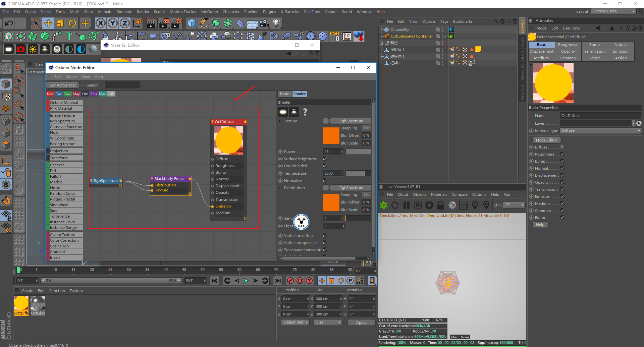Click the RgbSpectrum button next to Texture
This screenshot has height=347, width=644.
351,121
